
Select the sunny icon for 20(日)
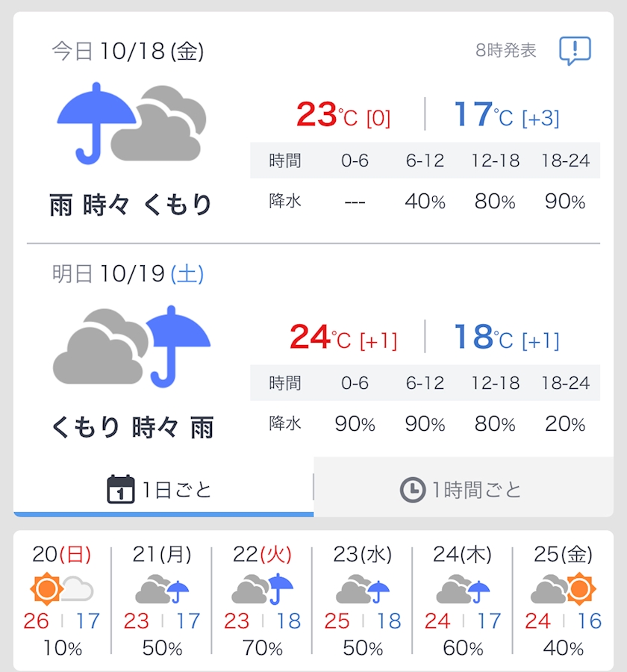point(62,589)
